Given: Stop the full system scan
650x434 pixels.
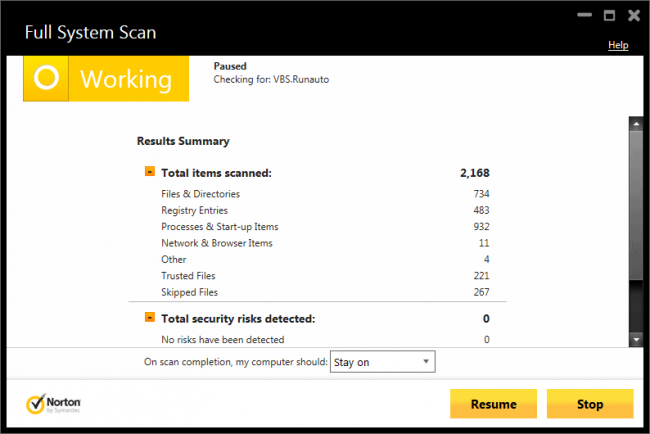Looking at the screenshot, I should tap(590, 404).
